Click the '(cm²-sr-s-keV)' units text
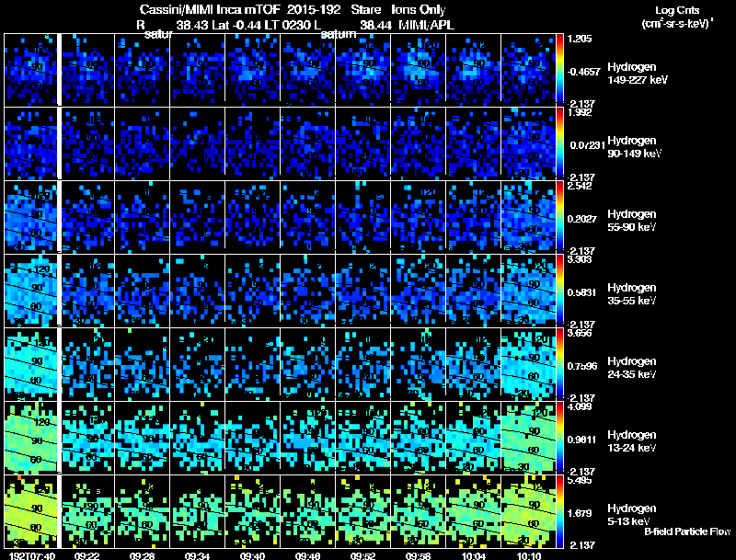 tap(675, 24)
